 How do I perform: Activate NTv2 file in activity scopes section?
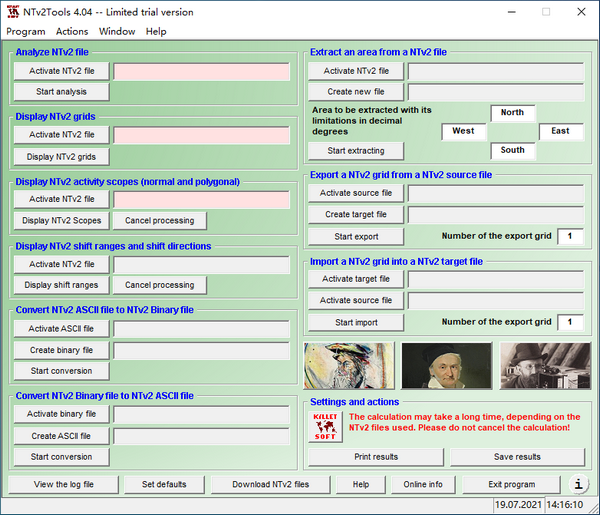(62, 199)
